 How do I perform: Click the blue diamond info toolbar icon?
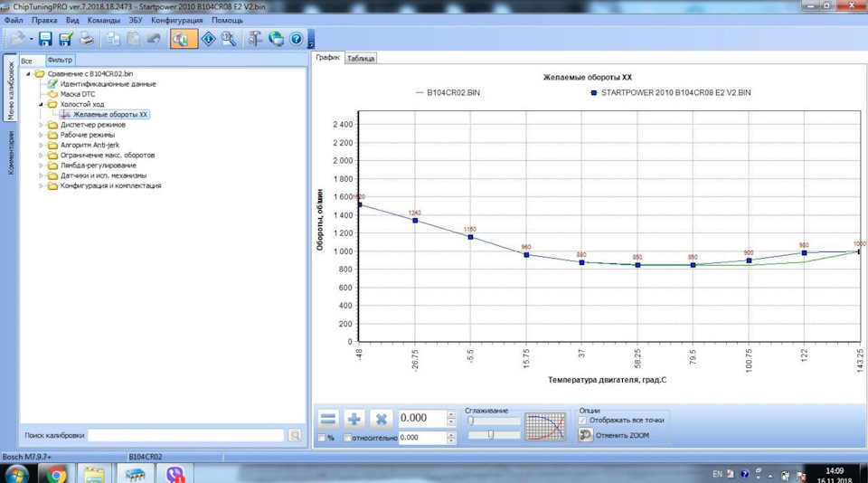pyautogui.click(x=208, y=39)
